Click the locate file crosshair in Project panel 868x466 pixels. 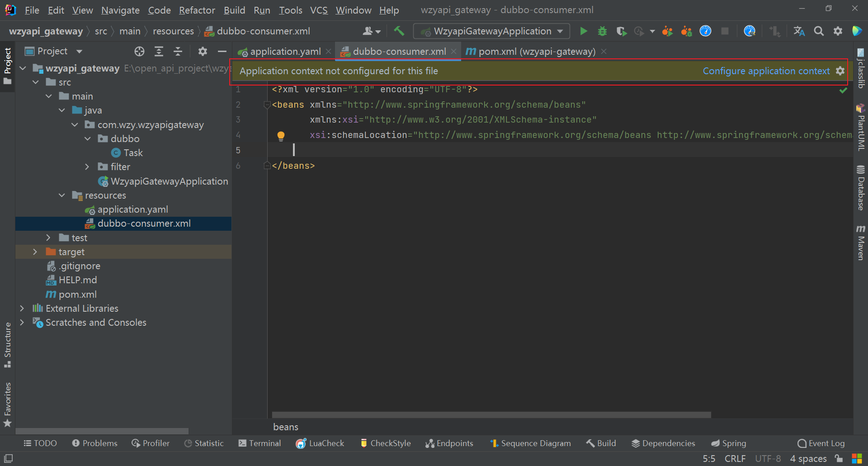click(x=139, y=52)
